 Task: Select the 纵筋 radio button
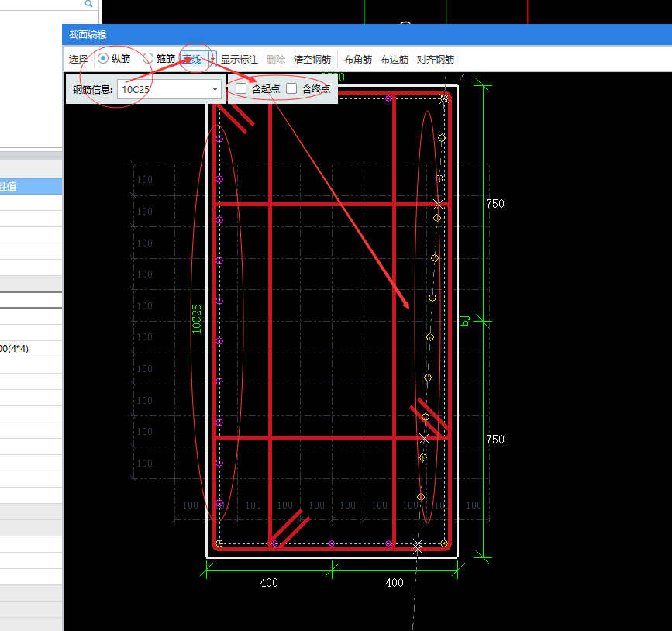tap(103, 58)
